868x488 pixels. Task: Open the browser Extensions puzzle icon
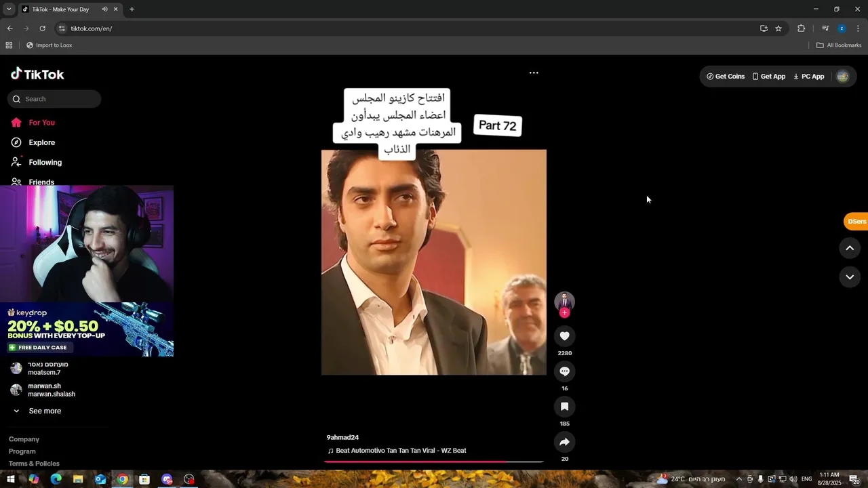tap(802, 28)
